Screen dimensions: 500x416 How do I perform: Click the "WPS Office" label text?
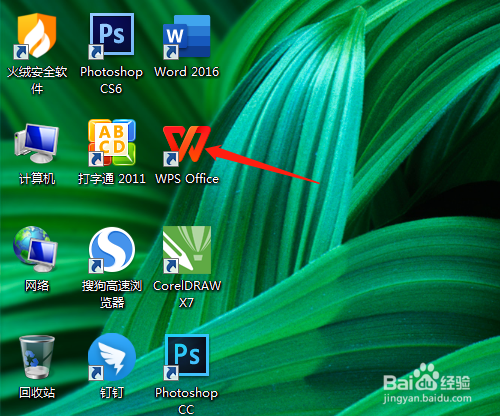[x=187, y=179]
